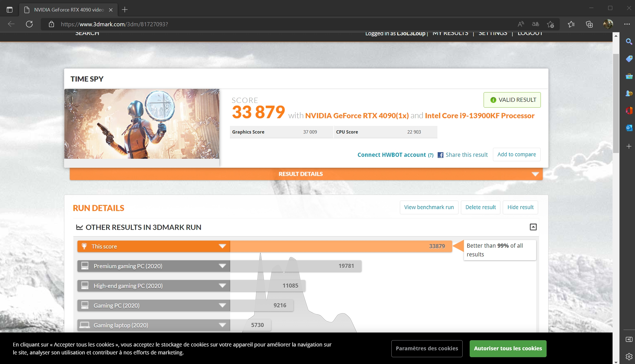Open the sidebar Tools briefcase icon

click(x=629, y=76)
